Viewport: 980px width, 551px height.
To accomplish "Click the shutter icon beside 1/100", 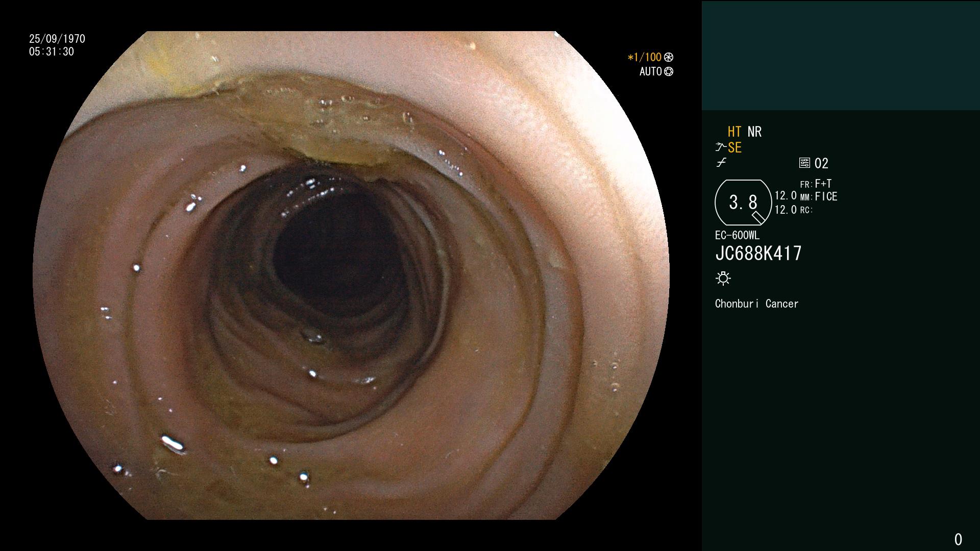I will pyautogui.click(x=668, y=58).
